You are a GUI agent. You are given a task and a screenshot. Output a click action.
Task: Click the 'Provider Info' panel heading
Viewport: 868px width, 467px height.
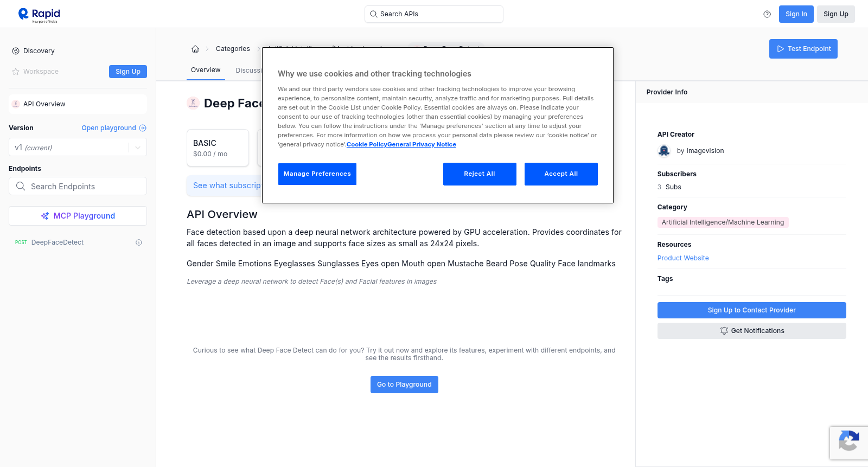(x=667, y=92)
